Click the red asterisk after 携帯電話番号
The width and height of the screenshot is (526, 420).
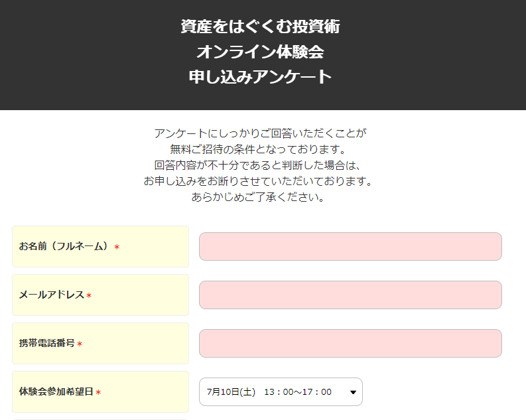[80, 344]
